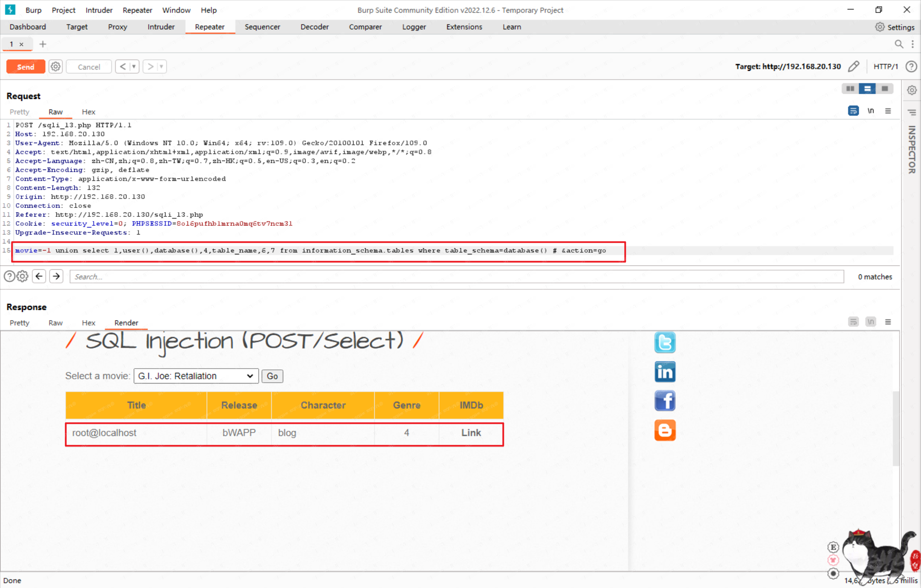Open the Burp menu
This screenshot has height=588, width=921.
pos(33,10)
